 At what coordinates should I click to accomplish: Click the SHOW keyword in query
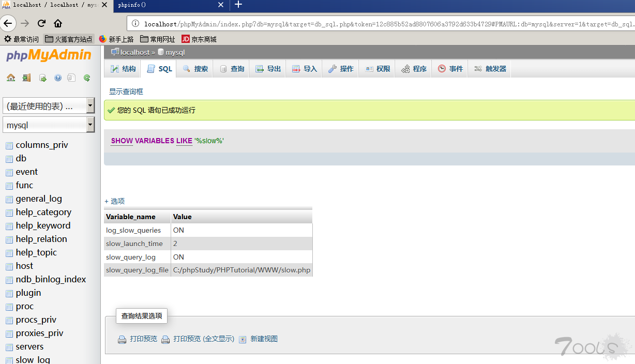coord(122,141)
